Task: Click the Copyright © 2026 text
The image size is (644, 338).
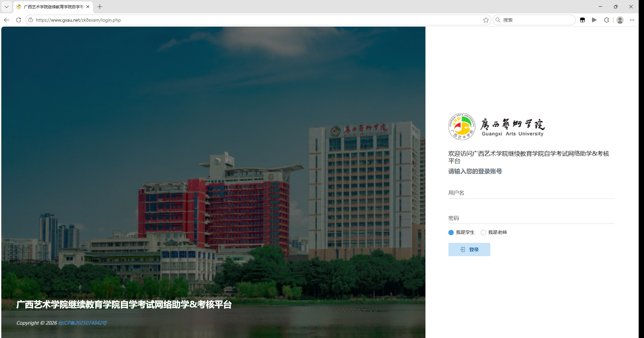Action: (37, 323)
